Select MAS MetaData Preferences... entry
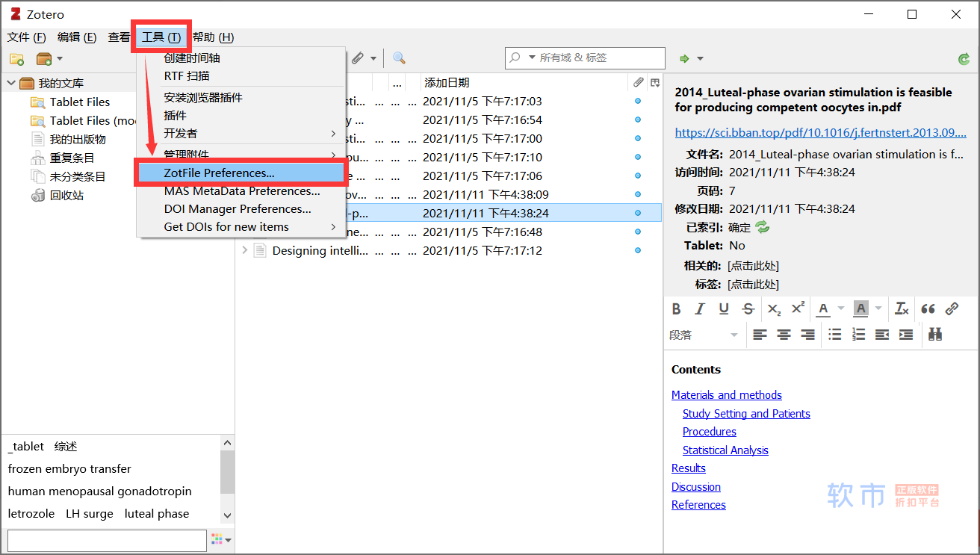Viewport: 980px width, 555px height. click(241, 190)
